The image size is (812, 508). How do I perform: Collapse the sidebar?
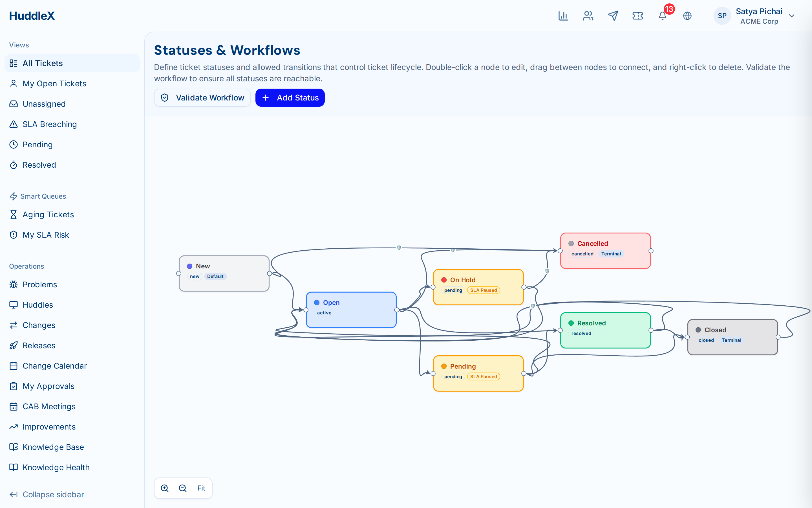47,494
